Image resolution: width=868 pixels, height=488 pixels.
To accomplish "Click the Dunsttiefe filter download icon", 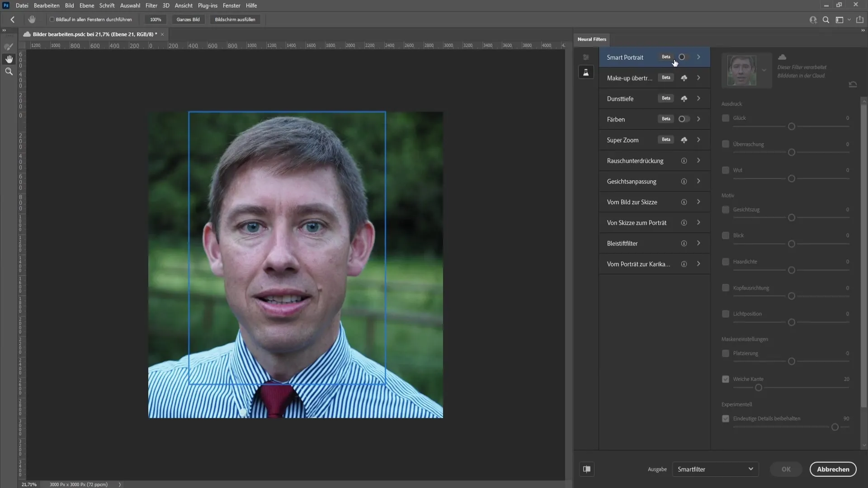I will pos(684,99).
